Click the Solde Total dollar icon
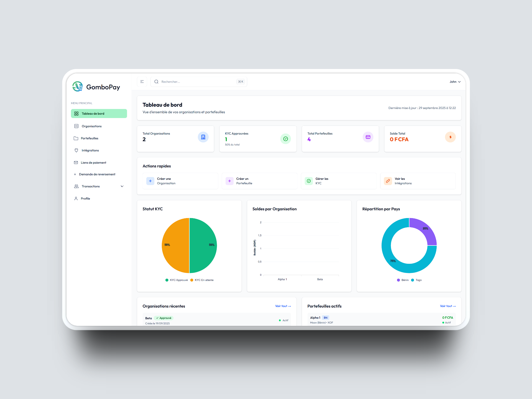Screen dimensions: 532x399 click(450, 137)
